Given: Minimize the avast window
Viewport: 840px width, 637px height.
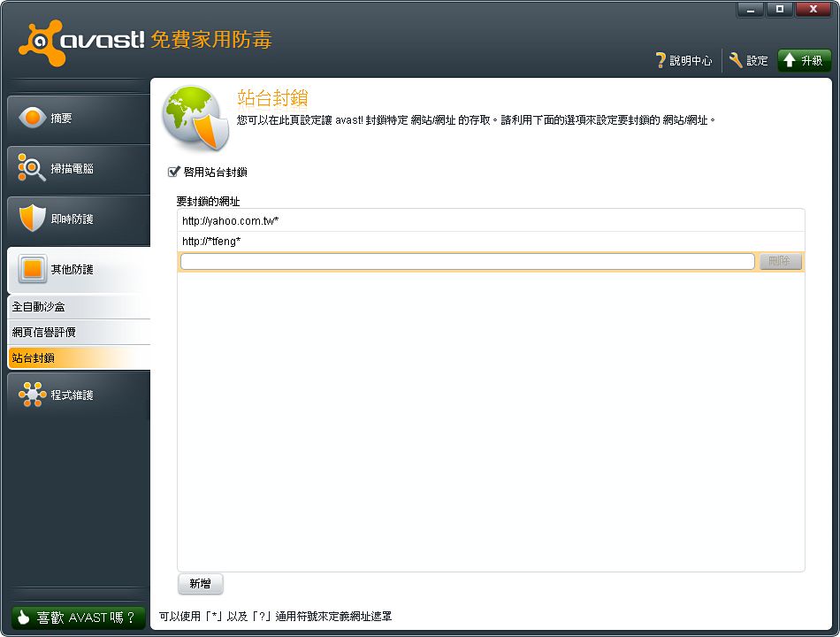Looking at the screenshot, I should [x=751, y=10].
